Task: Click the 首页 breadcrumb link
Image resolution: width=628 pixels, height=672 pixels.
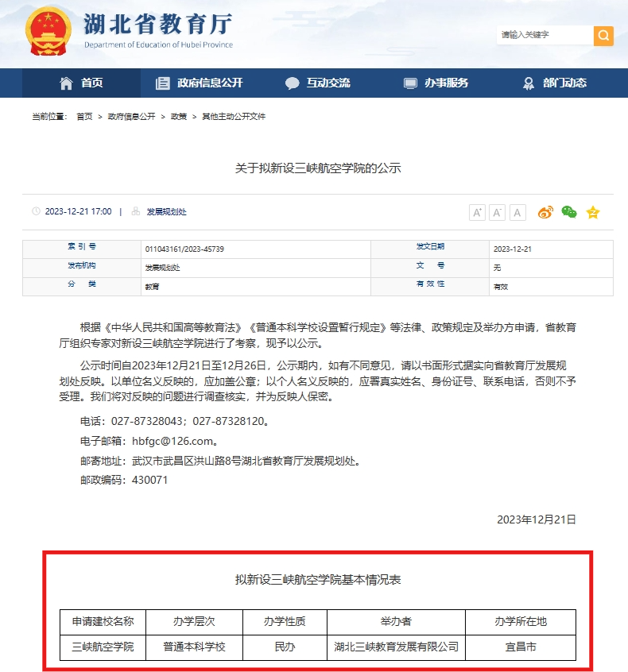Action: tap(84, 117)
